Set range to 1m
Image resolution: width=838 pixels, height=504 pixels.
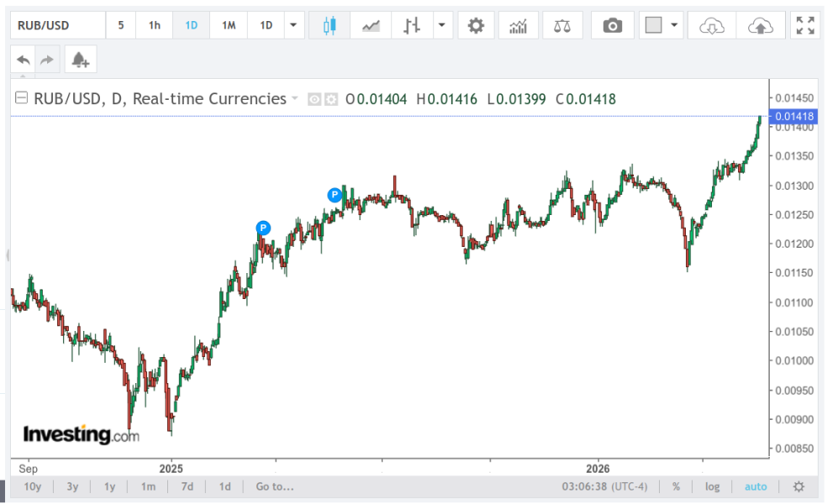pos(148,486)
